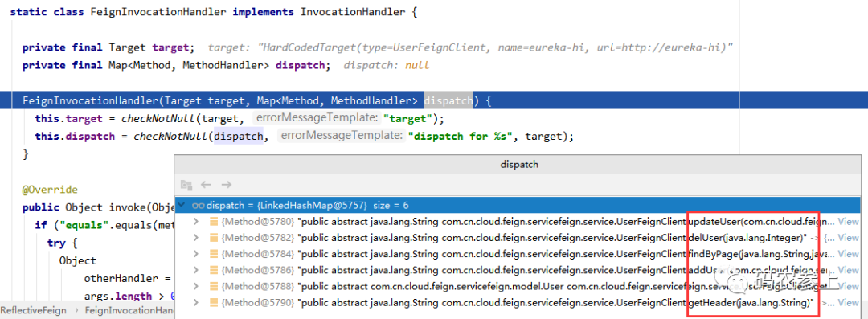The width and height of the screenshot is (868, 319).
Task: Click the "equals" string literal
Action: click(x=84, y=226)
